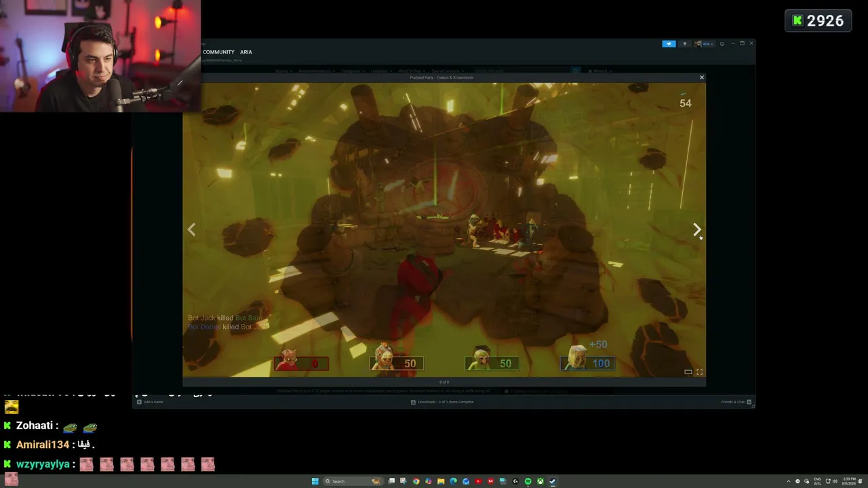Click the Kick viewer count 2926 badge
The width and height of the screenshot is (868, 488).
818,20
